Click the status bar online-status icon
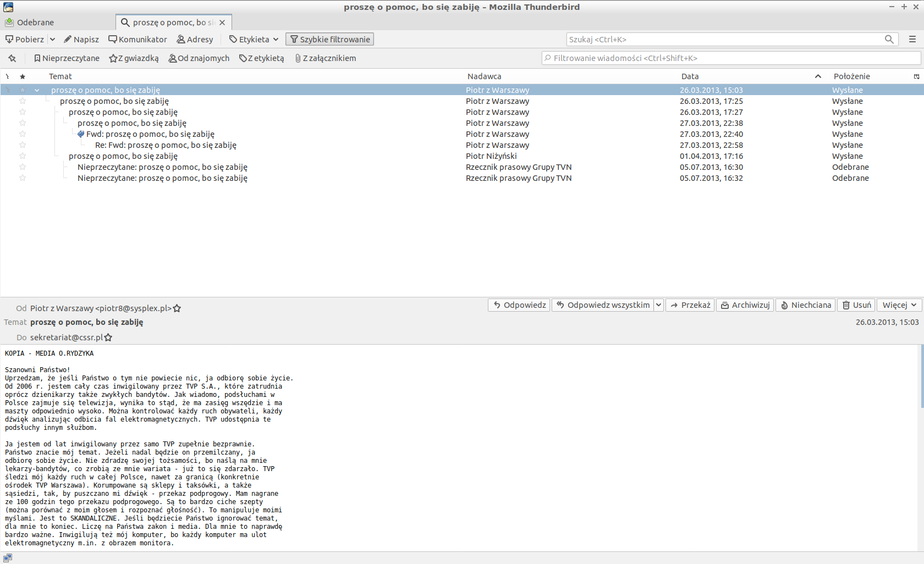Screen dimensions: 924x564 pyautogui.click(x=8, y=557)
